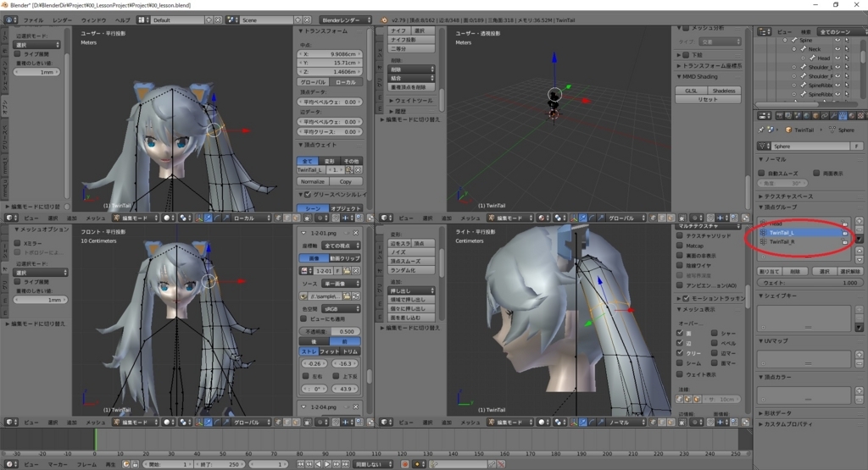Open the 色空間 sRGB dropdown
868x470 pixels.
[342, 309]
